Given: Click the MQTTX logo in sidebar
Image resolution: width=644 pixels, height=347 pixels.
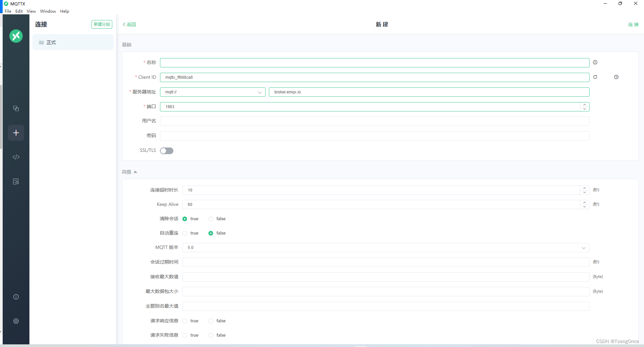Looking at the screenshot, I should [16, 36].
